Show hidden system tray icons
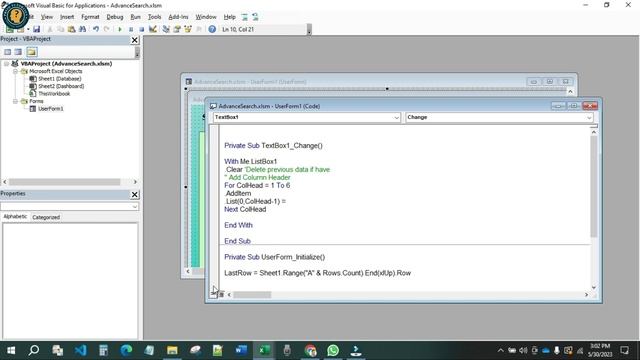This screenshot has width=640, height=360. click(500, 351)
